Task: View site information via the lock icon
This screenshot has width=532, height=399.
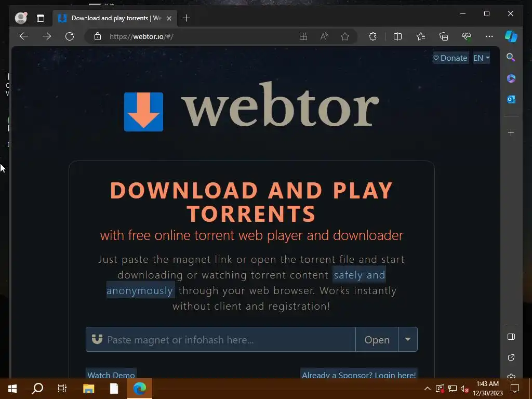Action: click(98, 36)
